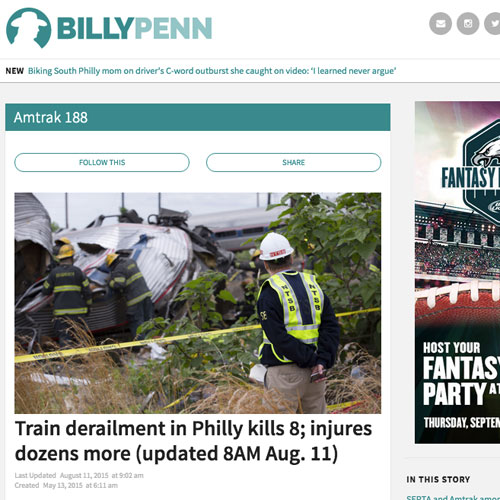Open Train derailment in Philly kills 8 headline

pos(193,441)
